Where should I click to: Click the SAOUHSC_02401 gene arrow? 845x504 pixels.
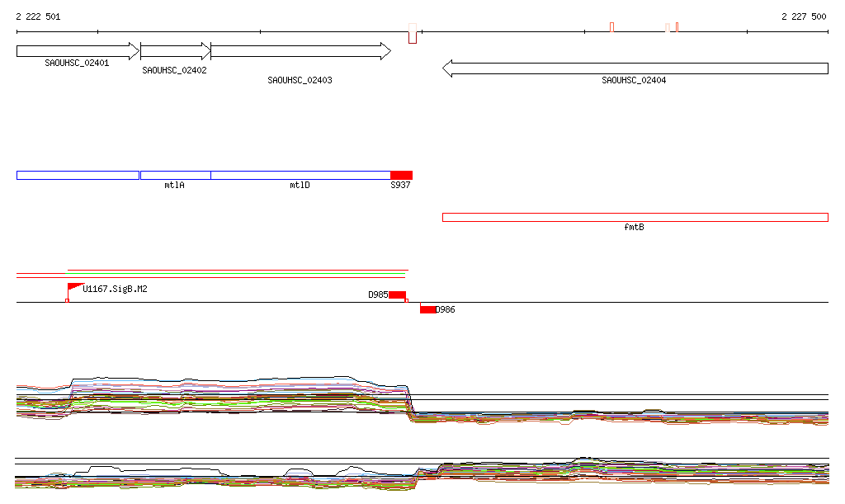point(78,51)
